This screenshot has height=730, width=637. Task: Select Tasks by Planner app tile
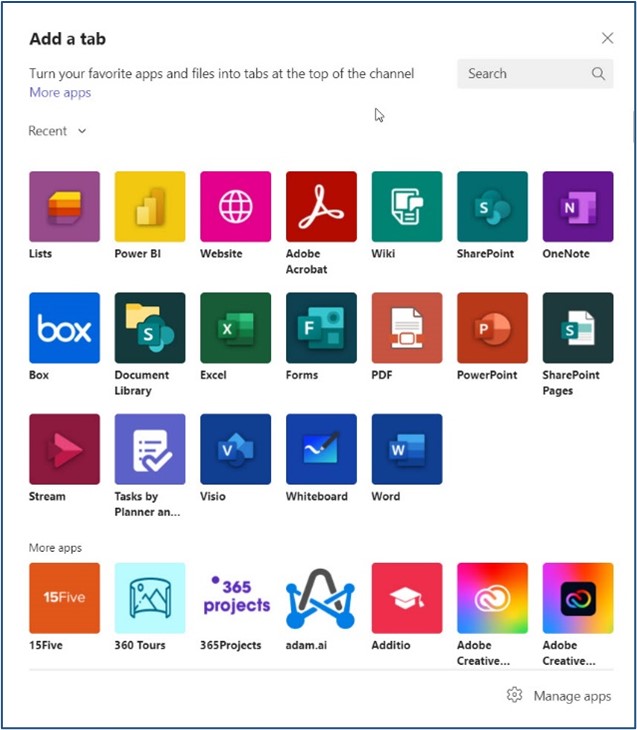[x=150, y=449]
